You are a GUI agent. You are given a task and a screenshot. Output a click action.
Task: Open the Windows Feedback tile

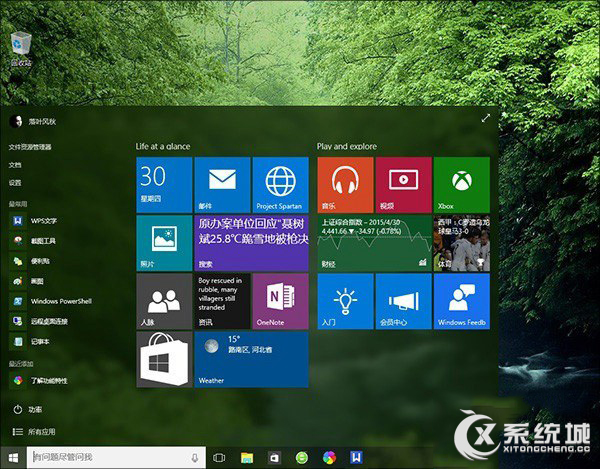461,301
